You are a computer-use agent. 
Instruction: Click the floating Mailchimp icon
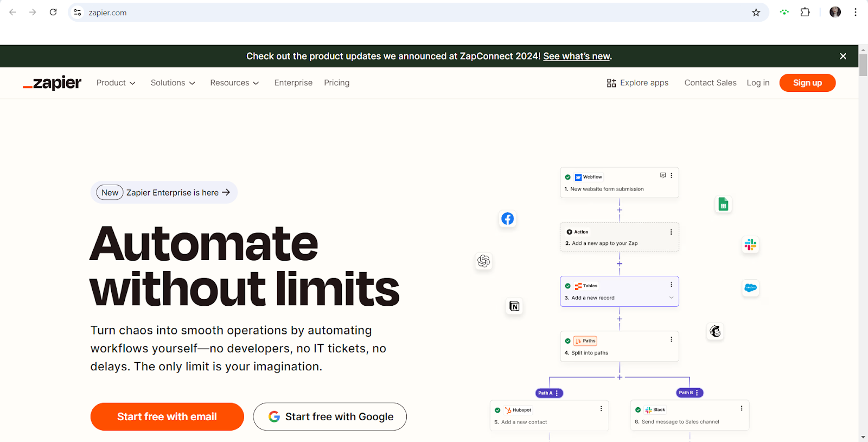coord(715,331)
